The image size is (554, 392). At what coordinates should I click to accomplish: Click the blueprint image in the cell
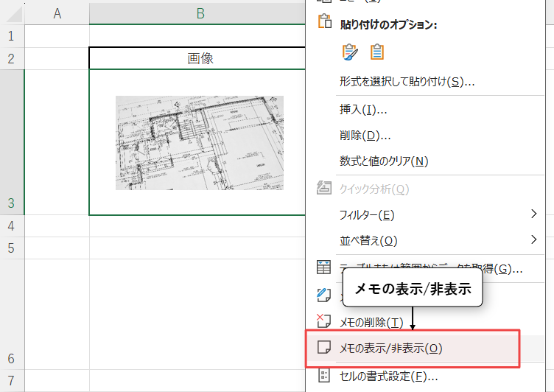click(199, 142)
